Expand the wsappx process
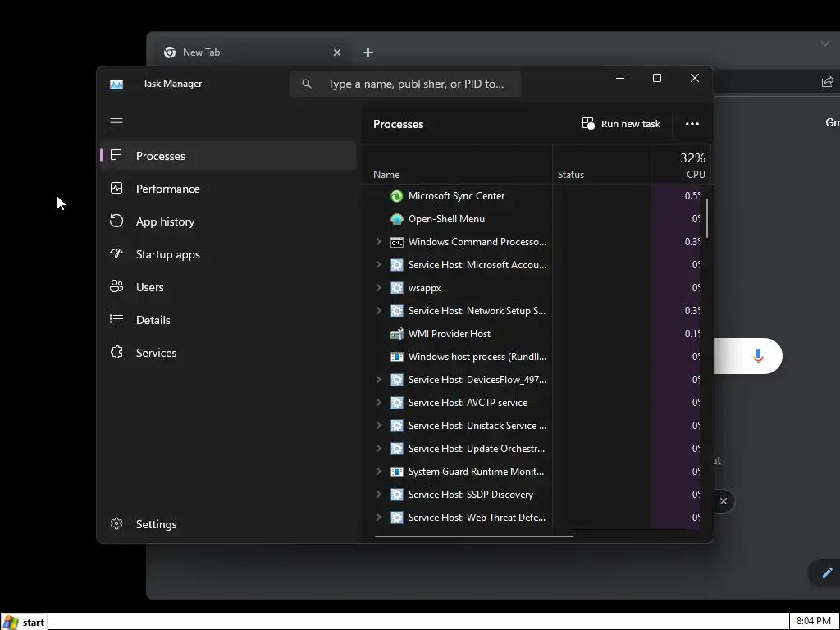 (378, 288)
